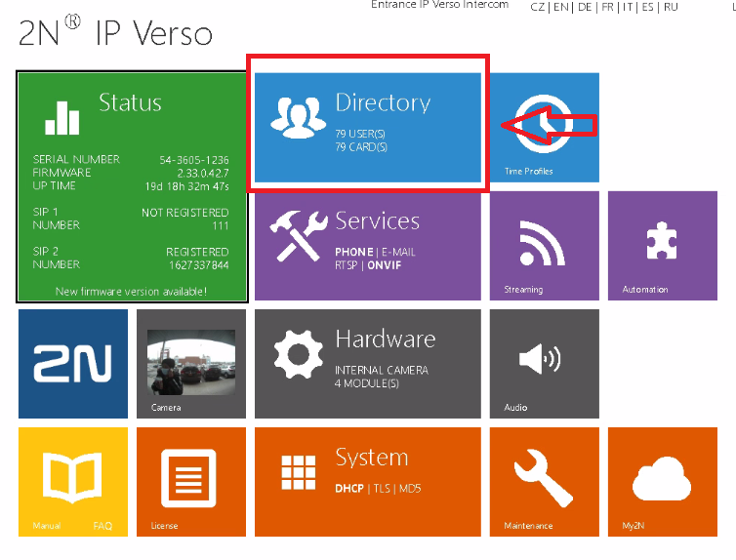736x560 pixels.
Task: Click the Manual open-book icon
Action: [x=72, y=477]
